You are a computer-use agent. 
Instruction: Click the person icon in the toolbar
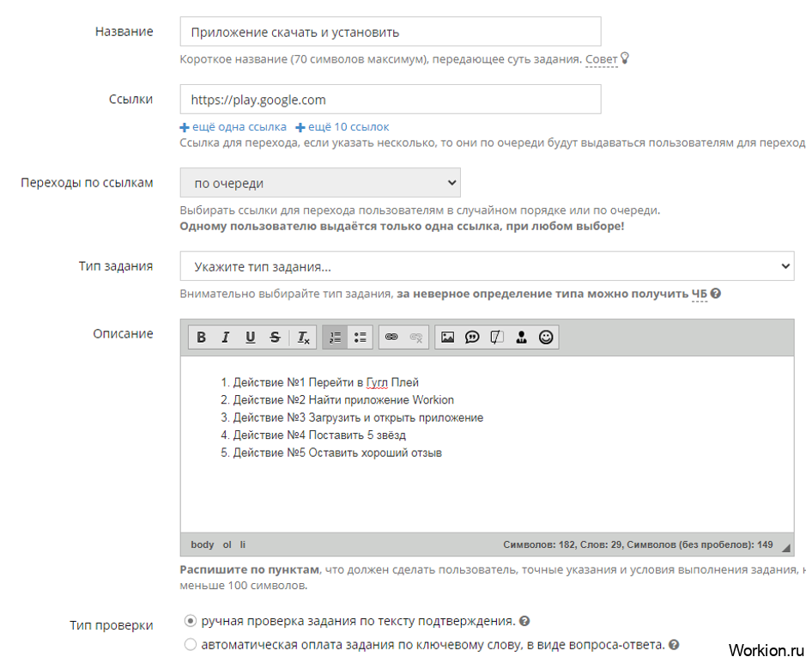click(521, 338)
